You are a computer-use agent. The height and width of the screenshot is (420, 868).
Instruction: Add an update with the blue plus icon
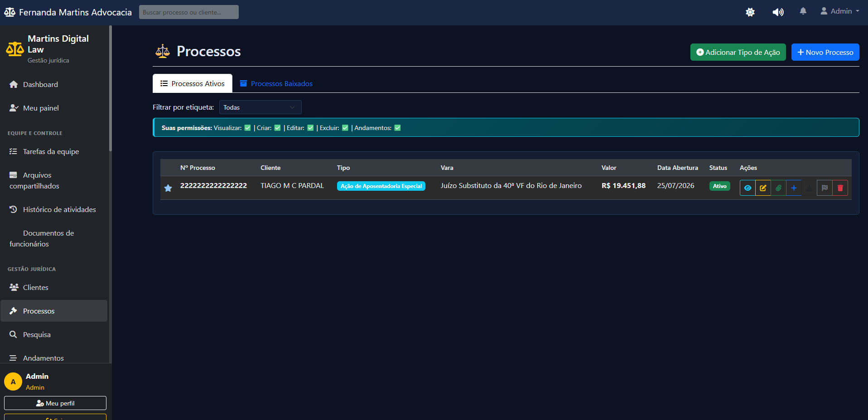794,188
